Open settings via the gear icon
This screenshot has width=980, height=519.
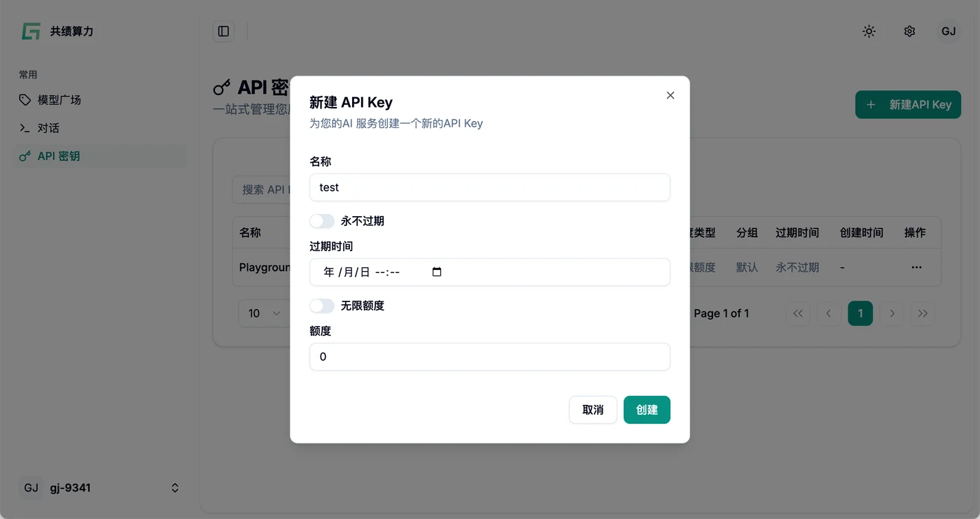click(x=909, y=31)
